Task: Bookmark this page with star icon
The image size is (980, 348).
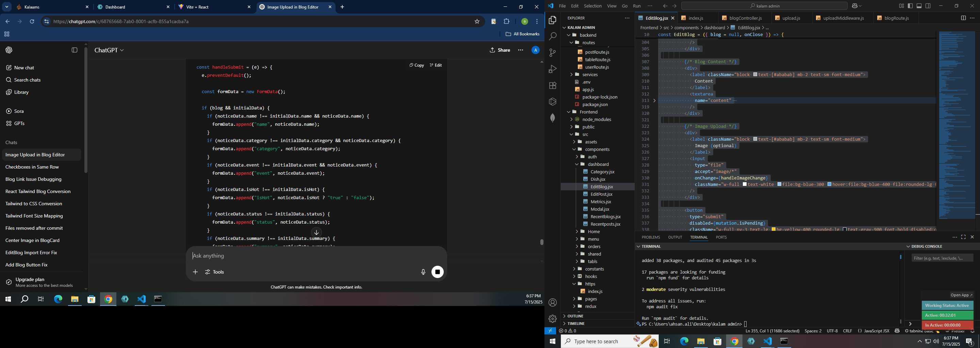Action: click(x=477, y=22)
